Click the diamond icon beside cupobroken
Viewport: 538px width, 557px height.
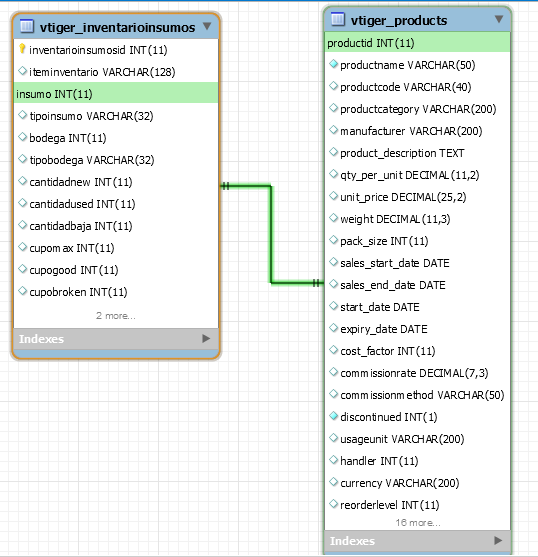22,291
